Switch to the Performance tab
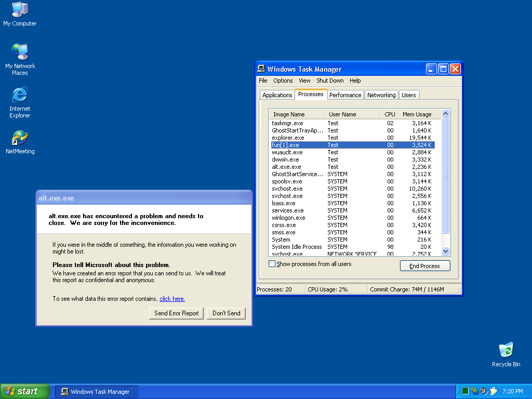532x399 pixels. (345, 95)
